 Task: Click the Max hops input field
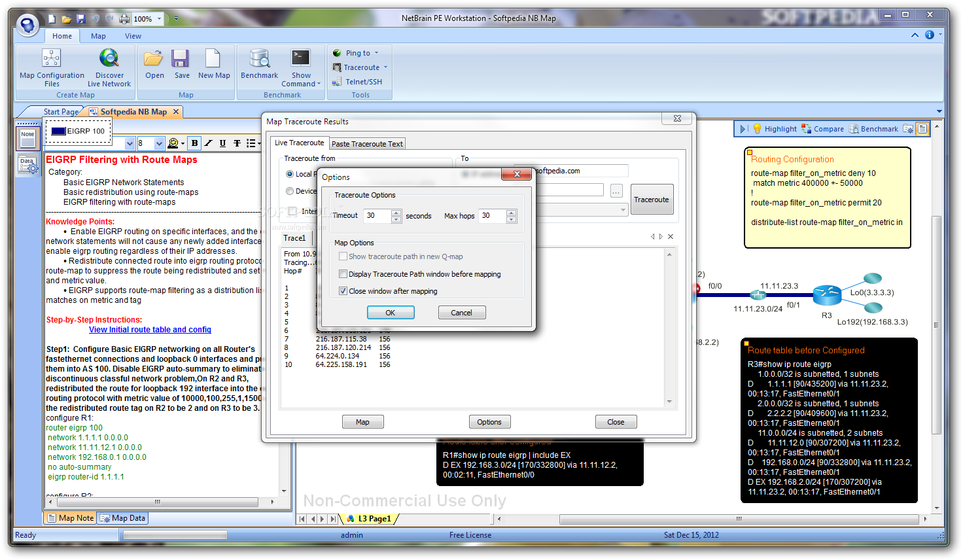[x=493, y=215]
